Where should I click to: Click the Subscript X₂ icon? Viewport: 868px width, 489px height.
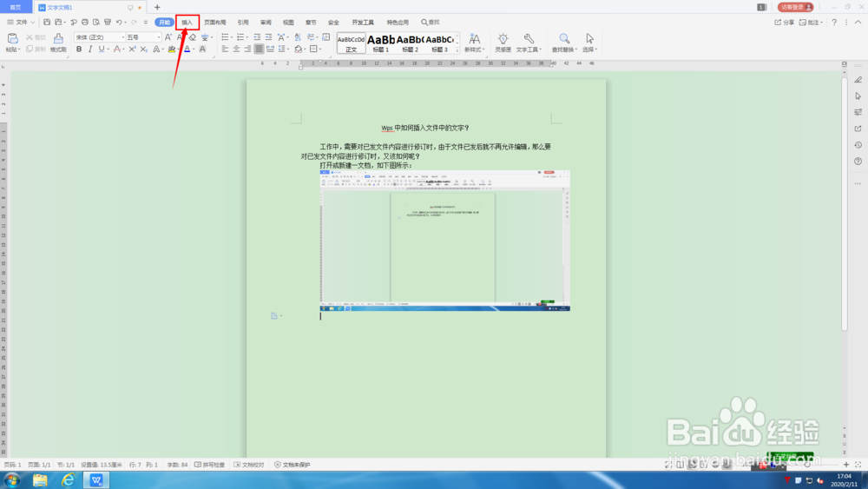point(143,50)
